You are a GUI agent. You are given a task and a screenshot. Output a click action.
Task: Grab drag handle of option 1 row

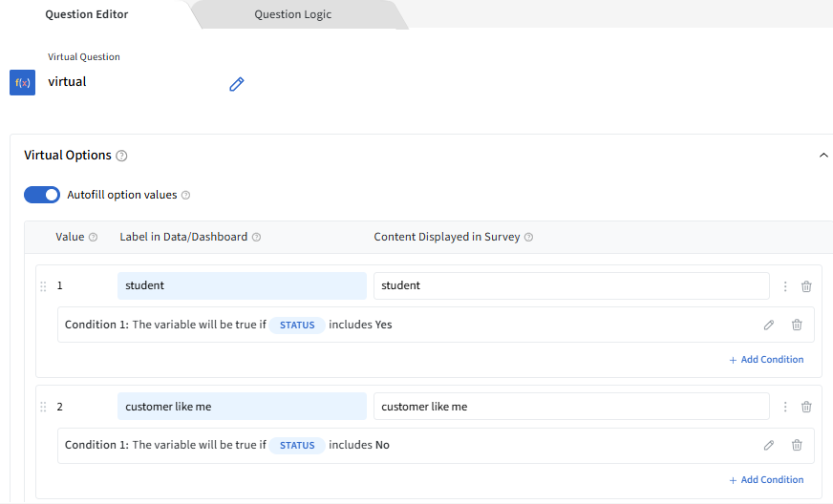pyautogui.click(x=43, y=286)
